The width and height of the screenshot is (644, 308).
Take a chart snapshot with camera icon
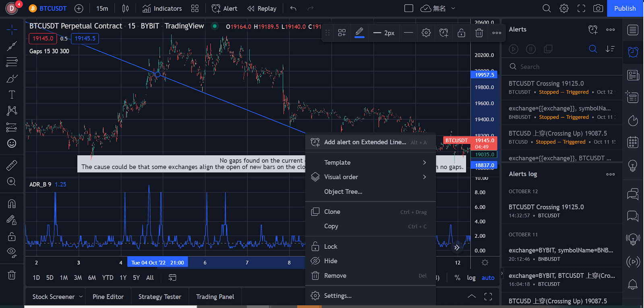[598, 8]
